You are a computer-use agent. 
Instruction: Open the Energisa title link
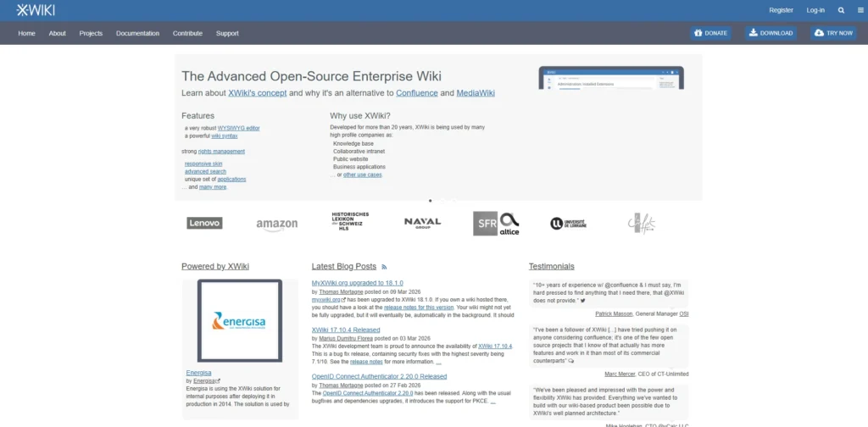tap(198, 373)
